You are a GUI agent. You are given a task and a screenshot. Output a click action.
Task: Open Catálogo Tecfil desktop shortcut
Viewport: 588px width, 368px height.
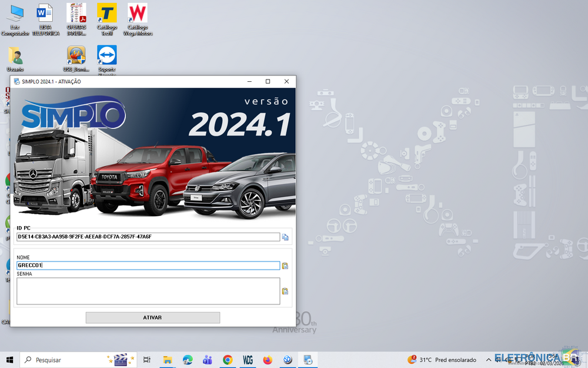pos(107,14)
